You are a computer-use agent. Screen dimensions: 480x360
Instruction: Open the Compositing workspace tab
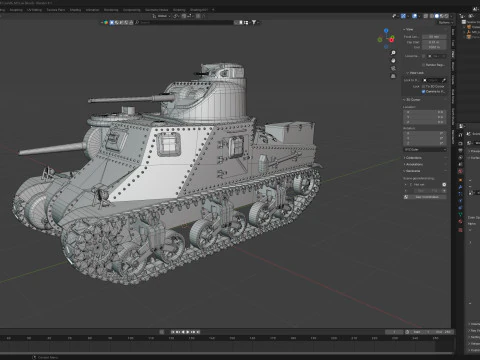click(131, 10)
